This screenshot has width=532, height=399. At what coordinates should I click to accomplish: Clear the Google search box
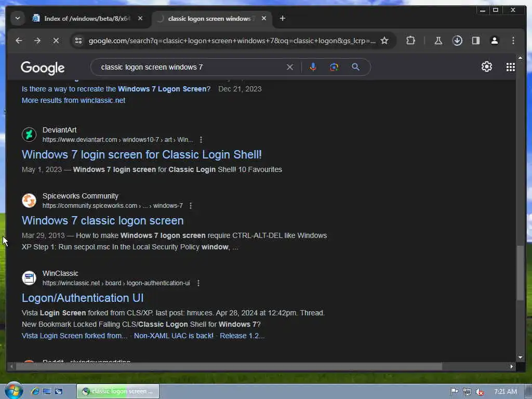point(290,67)
